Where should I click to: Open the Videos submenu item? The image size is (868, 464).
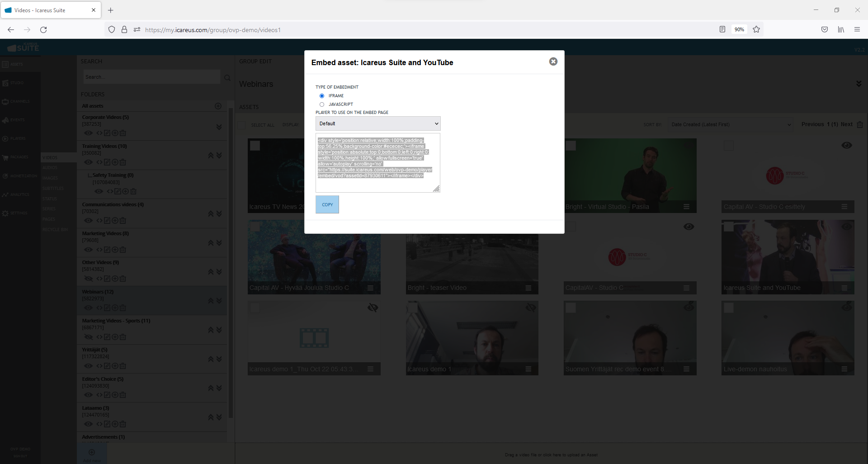[50, 158]
